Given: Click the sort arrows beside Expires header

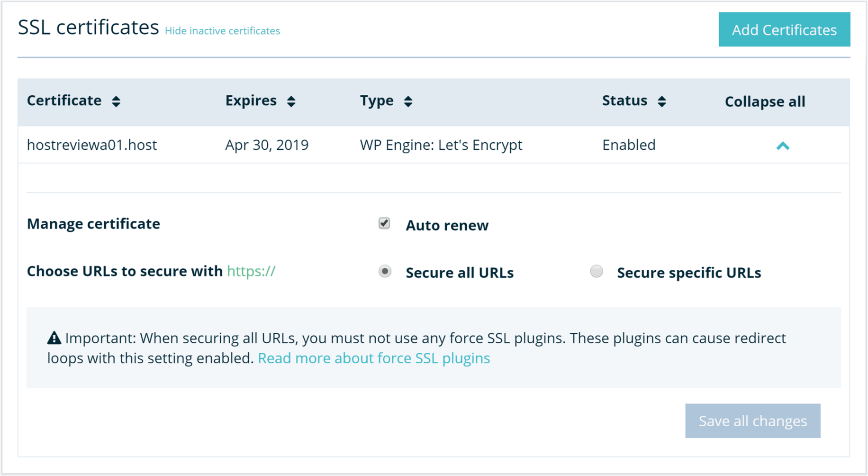Looking at the screenshot, I should click(291, 101).
